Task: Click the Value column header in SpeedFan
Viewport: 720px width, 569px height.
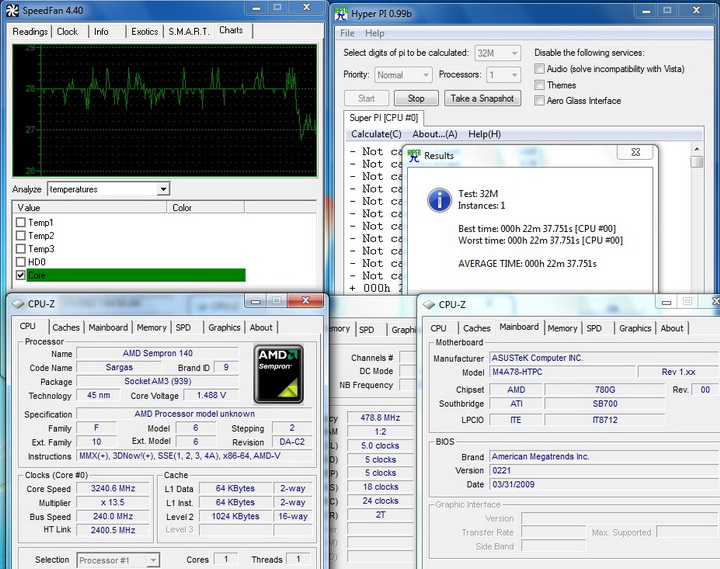Action: pyautogui.click(x=90, y=208)
